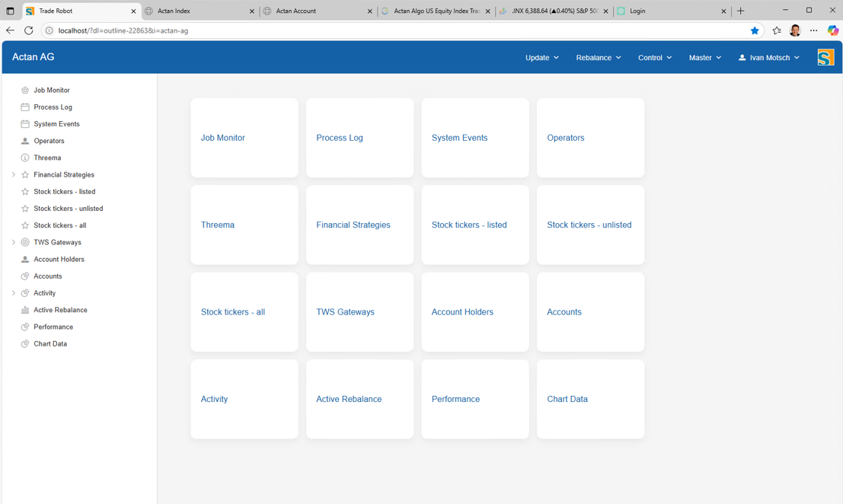Open the Threema card
This screenshot has height=504, width=843.
[x=244, y=225]
